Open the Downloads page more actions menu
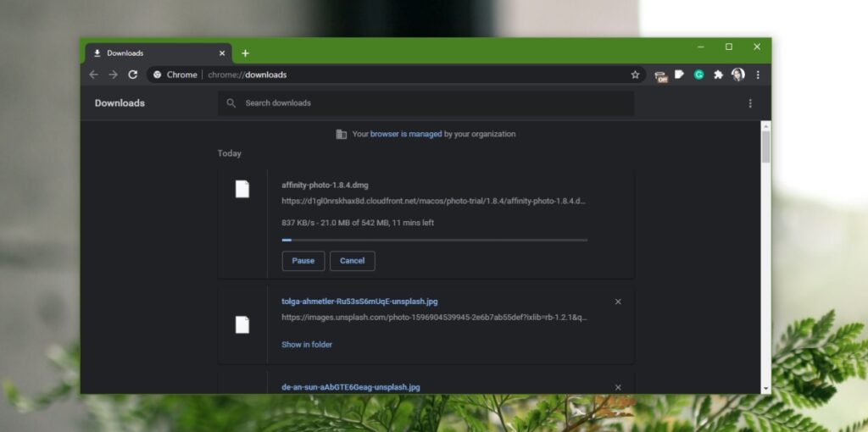Screen dimensions: 868x432 click(x=750, y=103)
